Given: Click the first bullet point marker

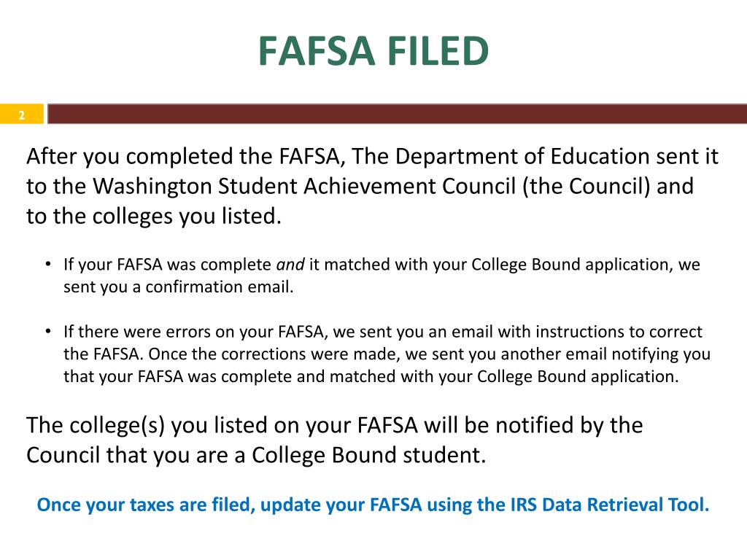Looking at the screenshot, I should (x=48, y=264).
